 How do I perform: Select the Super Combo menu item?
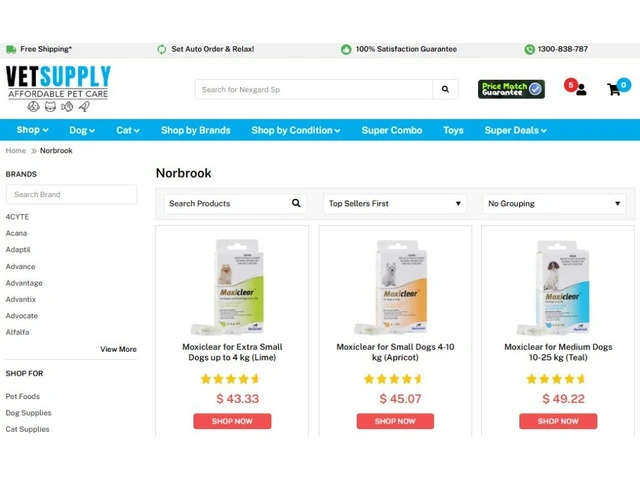point(392,130)
